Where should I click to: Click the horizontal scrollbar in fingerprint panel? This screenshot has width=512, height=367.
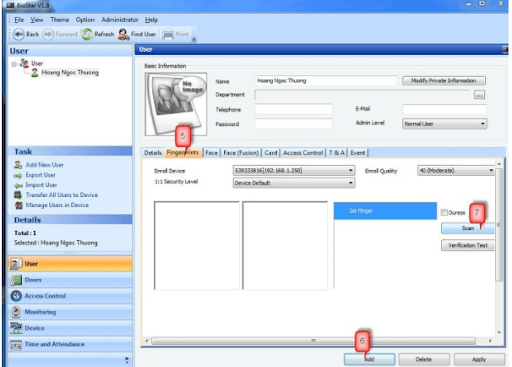[313, 341]
